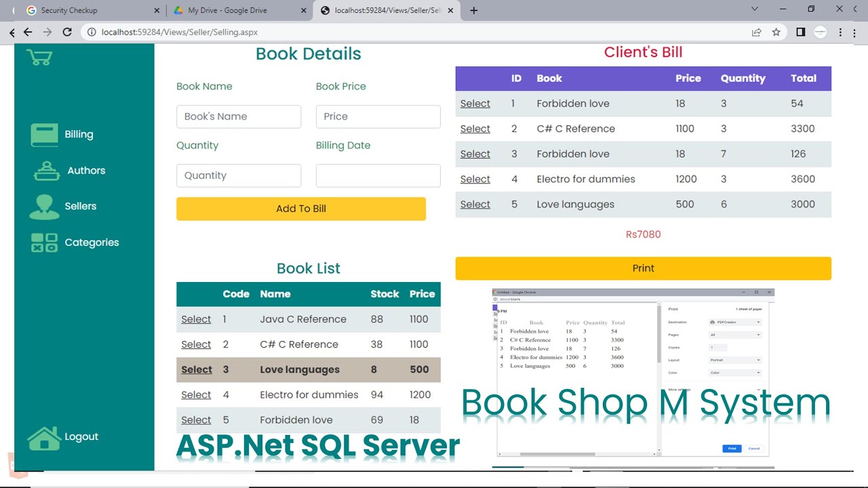The width and height of the screenshot is (868, 488).
Task: Select bill row 5 Love languages
Action: point(475,204)
